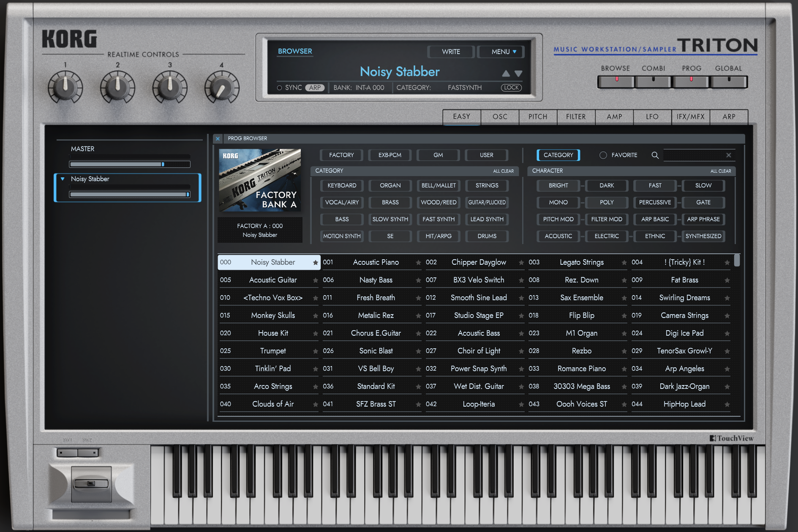Screen dimensions: 798x532
Task: Click the search magnifier icon
Action: coord(655,155)
